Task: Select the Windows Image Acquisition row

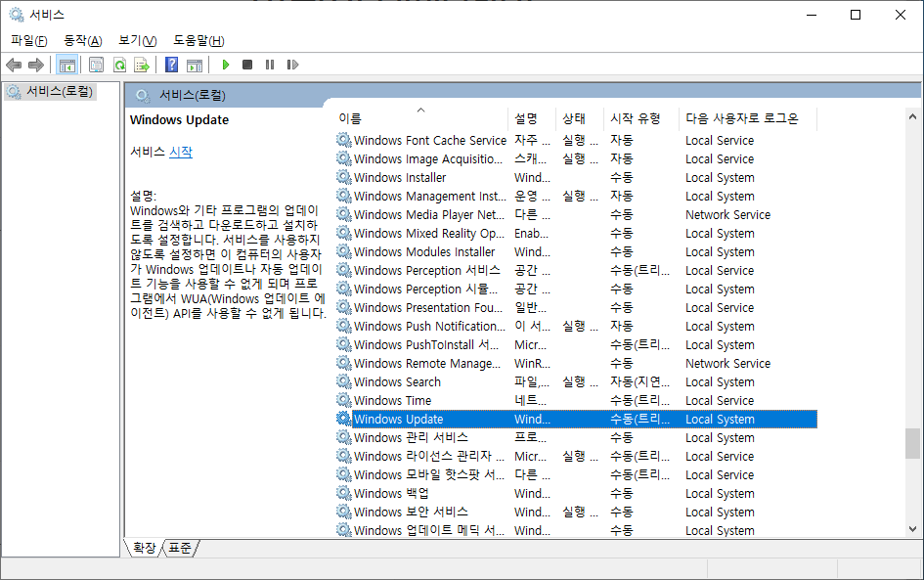Action: pyautogui.click(x=576, y=159)
